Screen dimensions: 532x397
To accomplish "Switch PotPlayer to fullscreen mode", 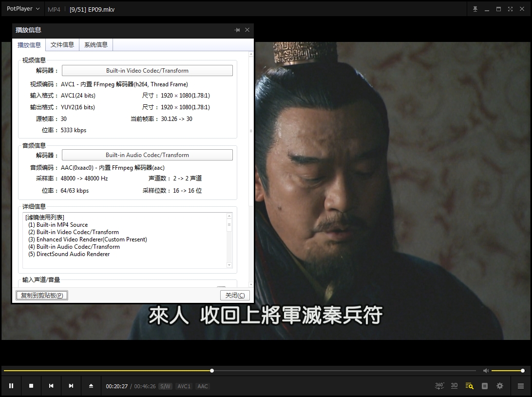I will [510, 9].
